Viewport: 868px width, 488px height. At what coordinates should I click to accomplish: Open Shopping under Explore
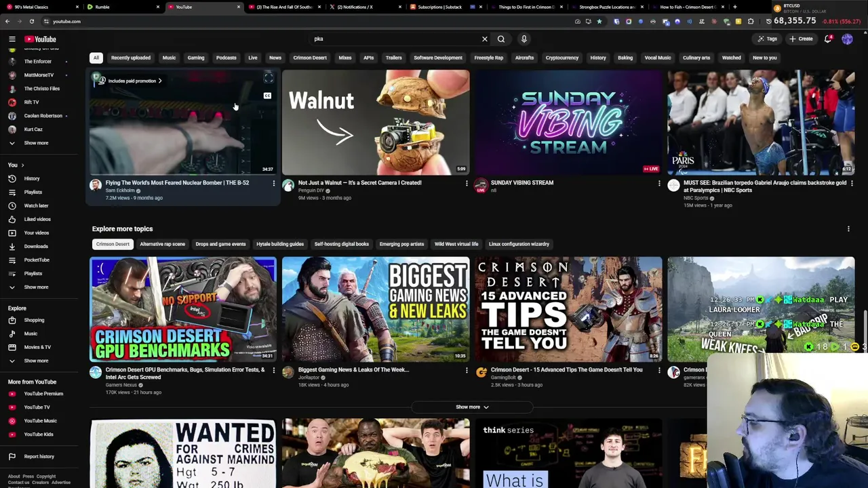click(x=34, y=320)
